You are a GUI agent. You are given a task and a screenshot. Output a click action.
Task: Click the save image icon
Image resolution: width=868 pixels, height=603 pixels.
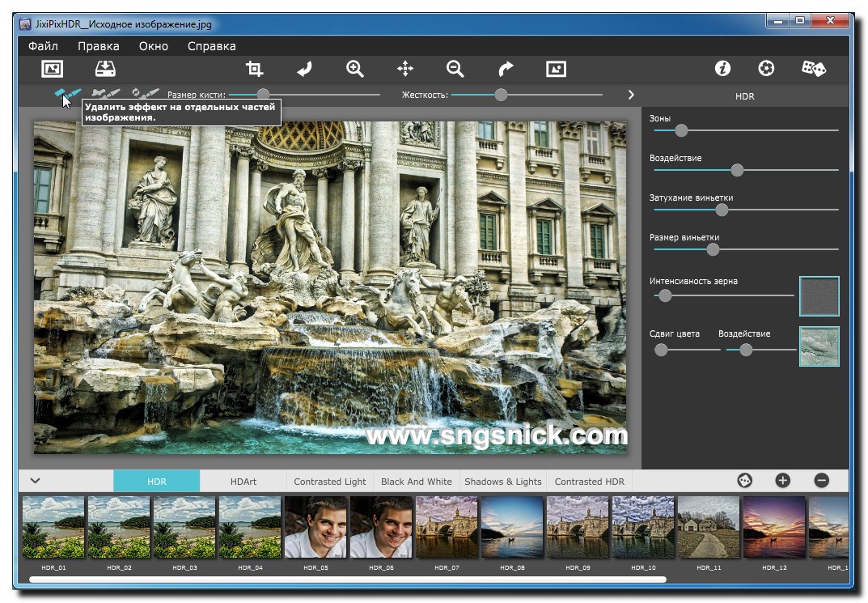106,69
